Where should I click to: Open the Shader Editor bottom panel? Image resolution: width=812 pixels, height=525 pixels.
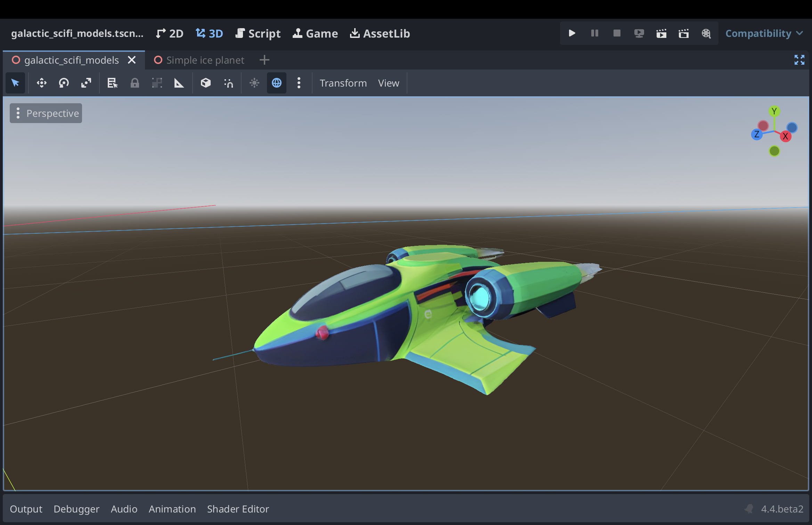pos(238,509)
